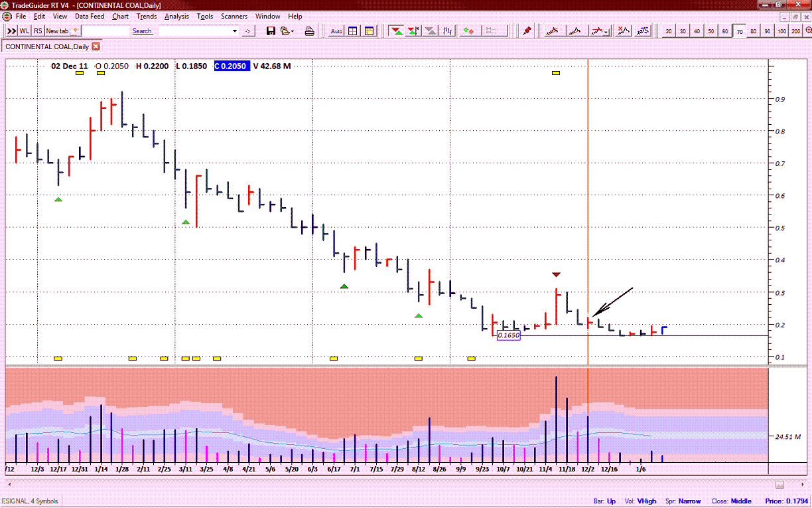This screenshot has width=812, height=508.
Task: Click the delete trend lines red X icon
Action: (624, 31)
